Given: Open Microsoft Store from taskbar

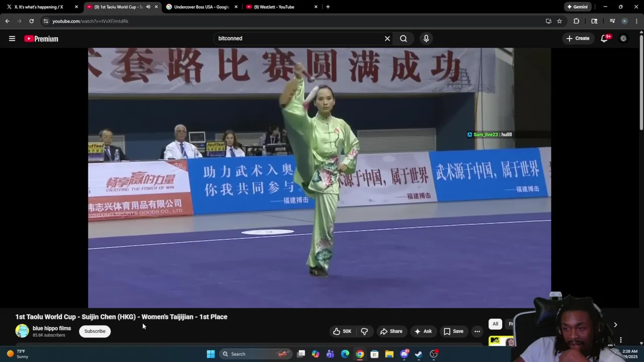Looking at the screenshot, I should tap(374, 354).
